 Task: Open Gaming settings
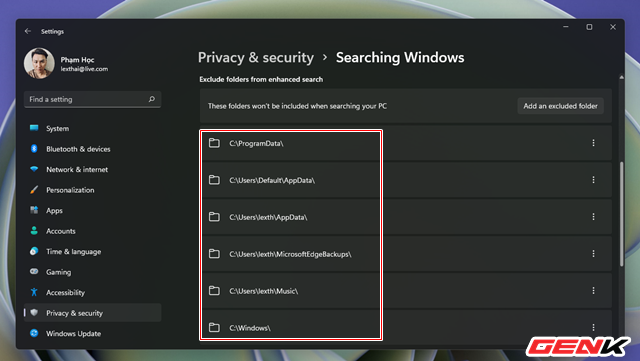coord(92,272)
